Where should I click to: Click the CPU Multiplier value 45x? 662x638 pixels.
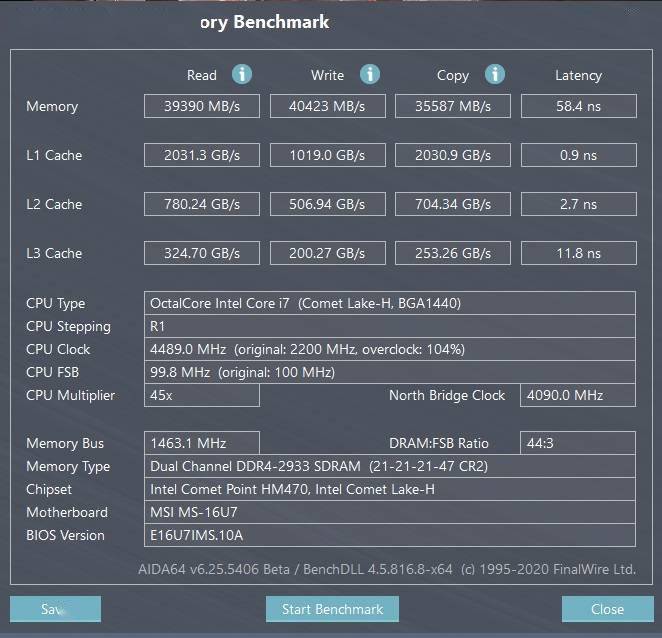coord(202,395)
